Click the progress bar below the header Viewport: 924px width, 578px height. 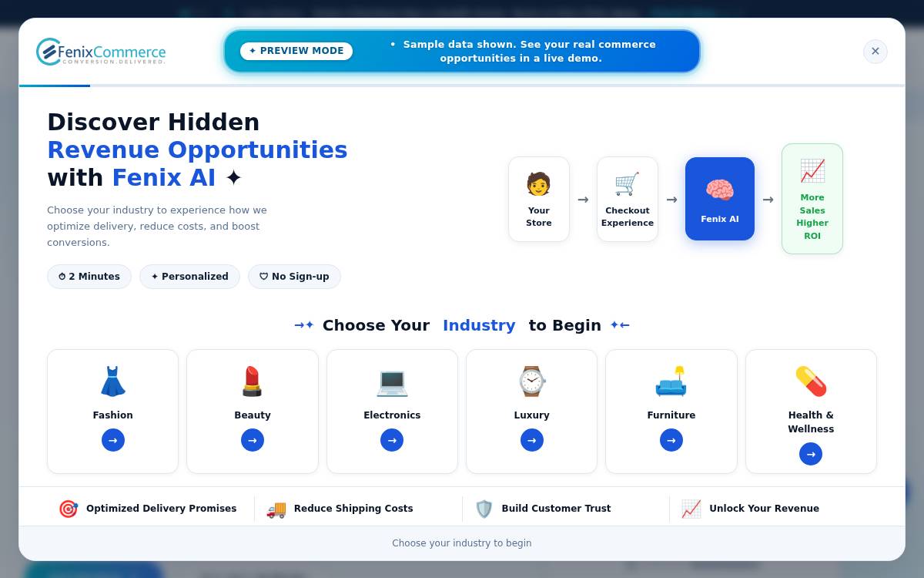[x=462, y=86]
